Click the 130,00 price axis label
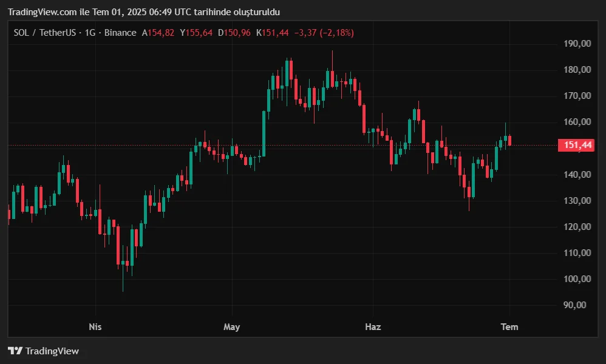 [x=577, y=201]
